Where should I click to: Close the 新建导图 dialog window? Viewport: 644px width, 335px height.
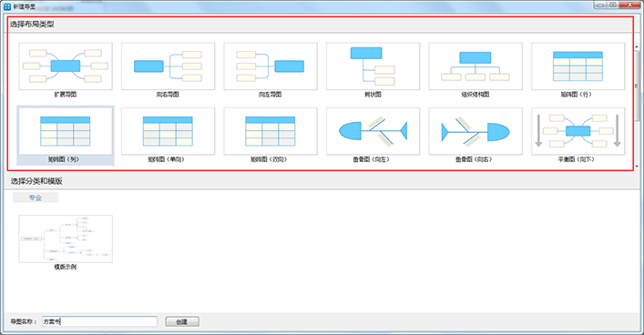coord(629,5)
